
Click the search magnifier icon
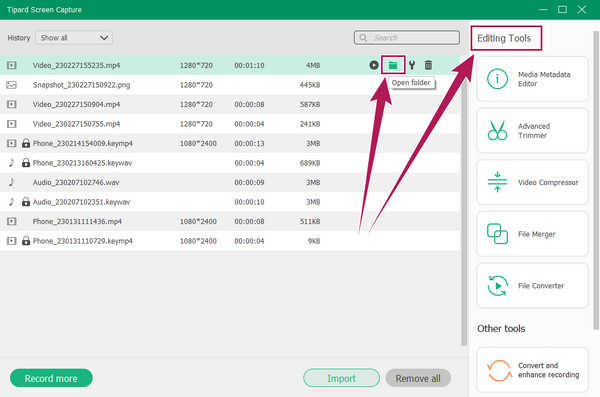tap(363, 38)
